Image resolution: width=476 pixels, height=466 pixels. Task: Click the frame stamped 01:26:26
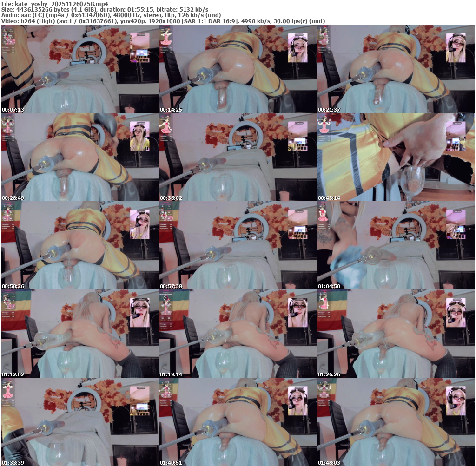point(396,334)
